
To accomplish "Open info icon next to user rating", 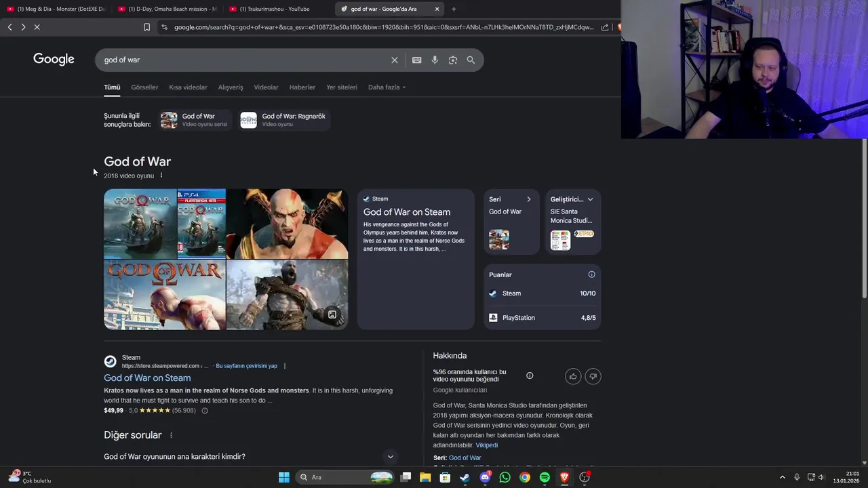I will click(x=530, y=375).
